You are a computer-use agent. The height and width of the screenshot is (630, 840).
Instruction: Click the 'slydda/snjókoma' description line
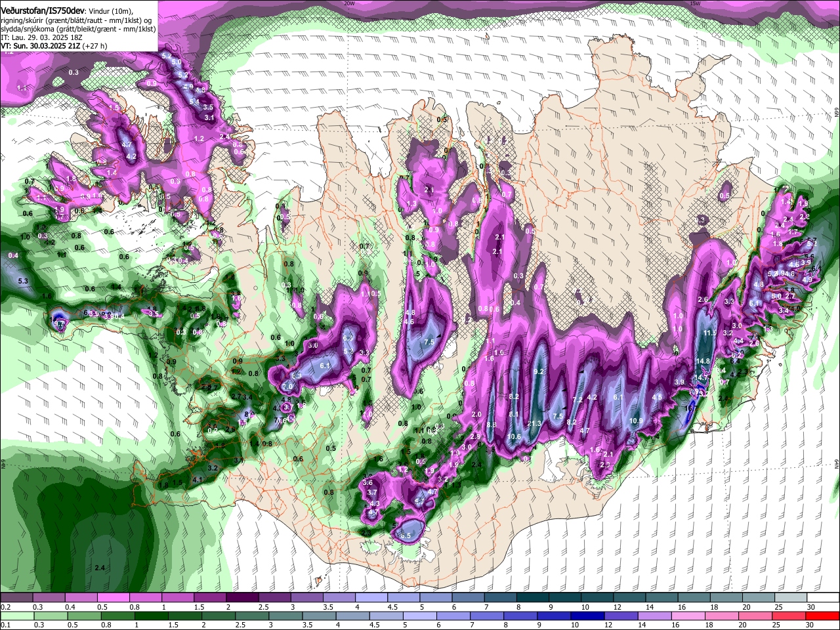click(78, 29)
